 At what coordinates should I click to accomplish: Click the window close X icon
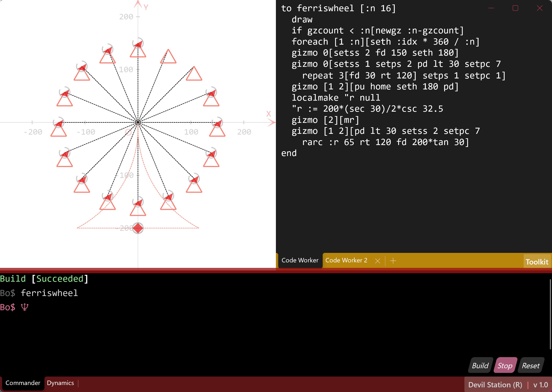pyautogui.click(x=540, y=8)
